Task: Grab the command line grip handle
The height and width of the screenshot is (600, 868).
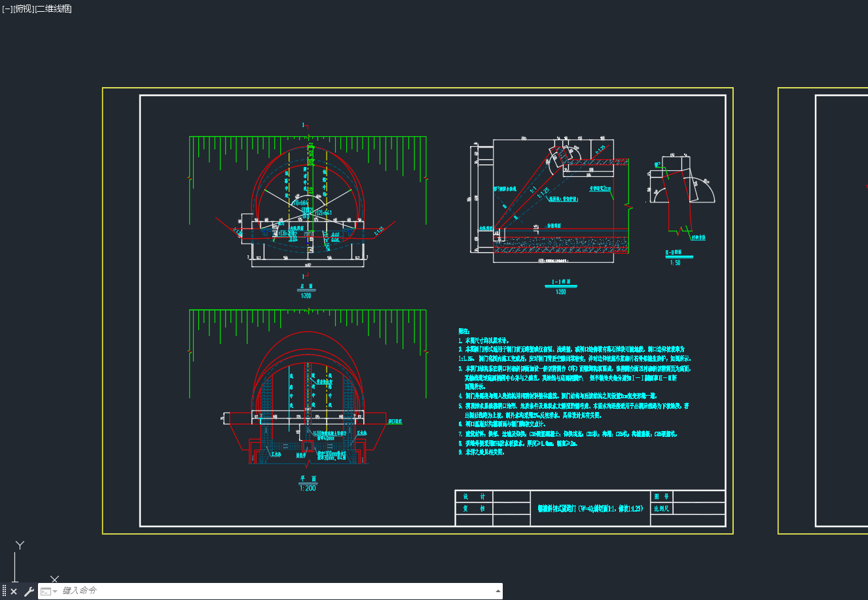Action: (5, 591)
